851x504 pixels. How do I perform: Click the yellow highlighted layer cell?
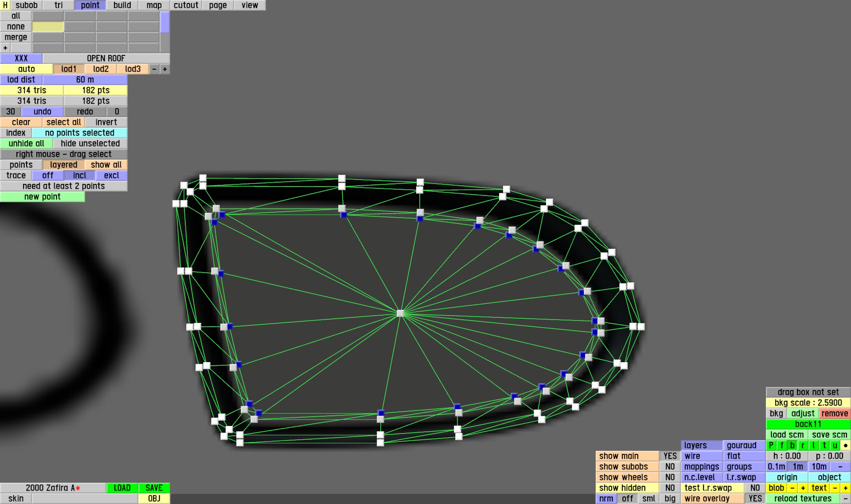(48, 27)
